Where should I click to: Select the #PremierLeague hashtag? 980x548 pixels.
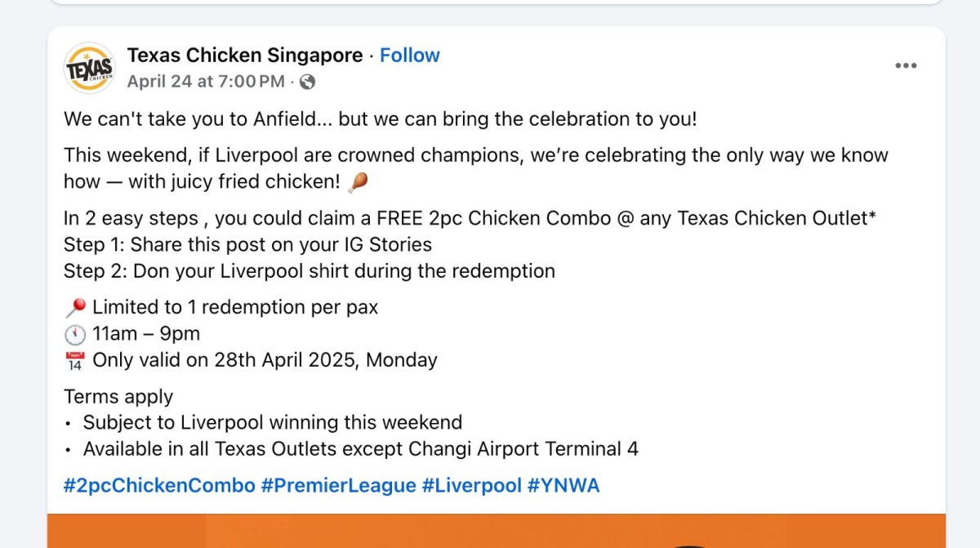[338, 485]
